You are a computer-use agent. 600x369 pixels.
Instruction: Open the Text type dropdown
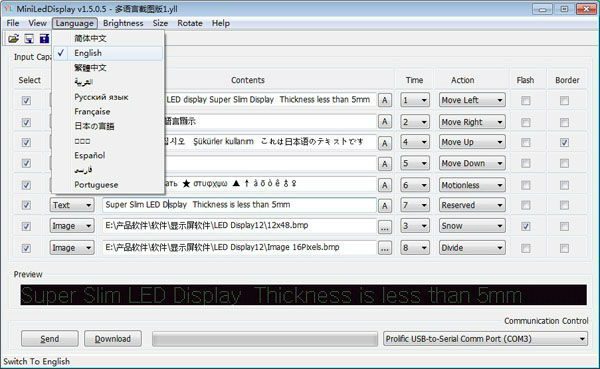72,205
